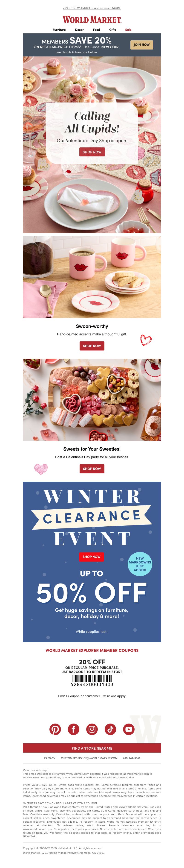Click the Unsubscribe link
Image resolution: width=184 pixels, height=868 pixels.
(126, 778)
